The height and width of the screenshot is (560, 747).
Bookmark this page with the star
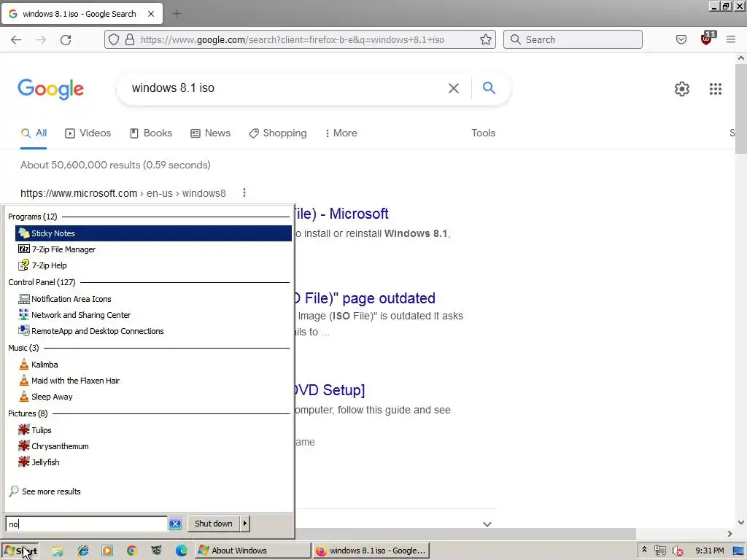click(485, 39)
